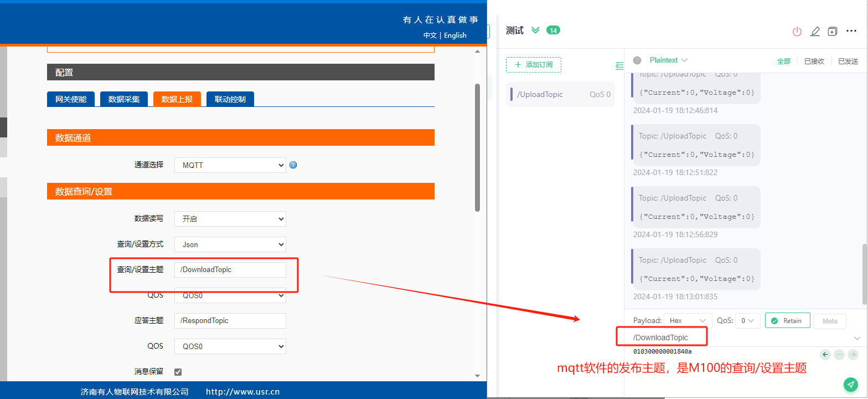This screenshot has height=399, width=868.
Task: Open the three-dot more options menu
Action: [x=852, y=31]
